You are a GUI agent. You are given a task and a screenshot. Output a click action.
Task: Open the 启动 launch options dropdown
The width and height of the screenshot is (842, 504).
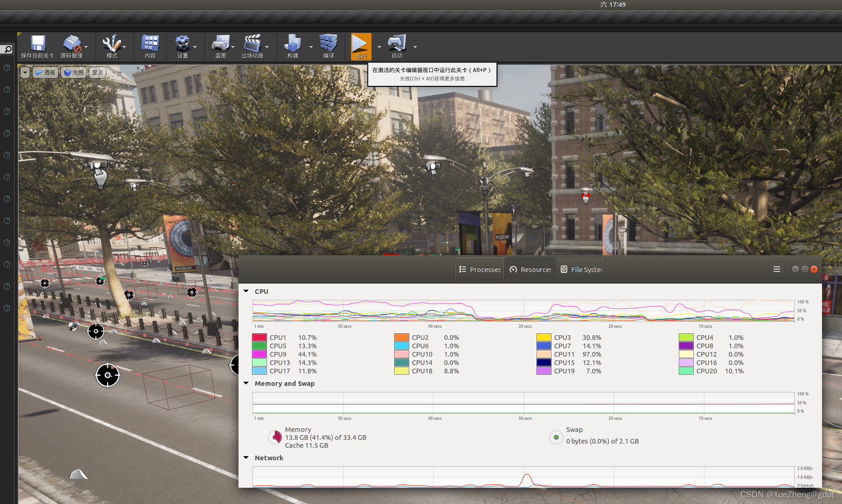pyautogui.click(x=415, y=46)
